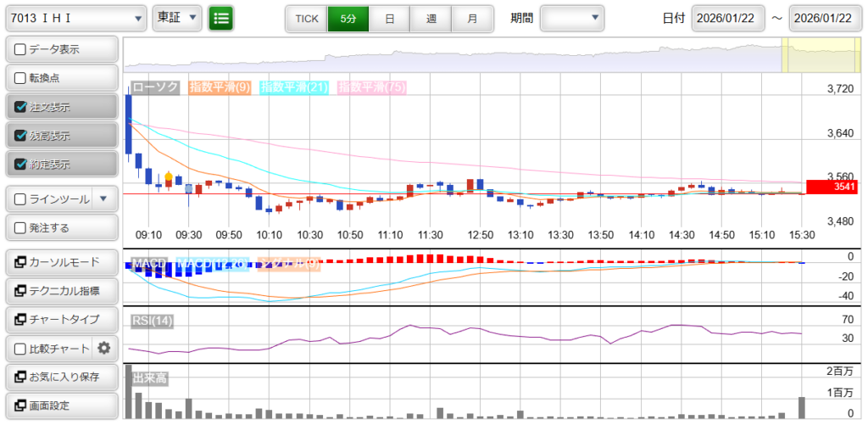Image resolution: width=868 pixels, height=425 pixels.
Task: Click the 指数平滑(9) legend label
Action: (220, 87)
